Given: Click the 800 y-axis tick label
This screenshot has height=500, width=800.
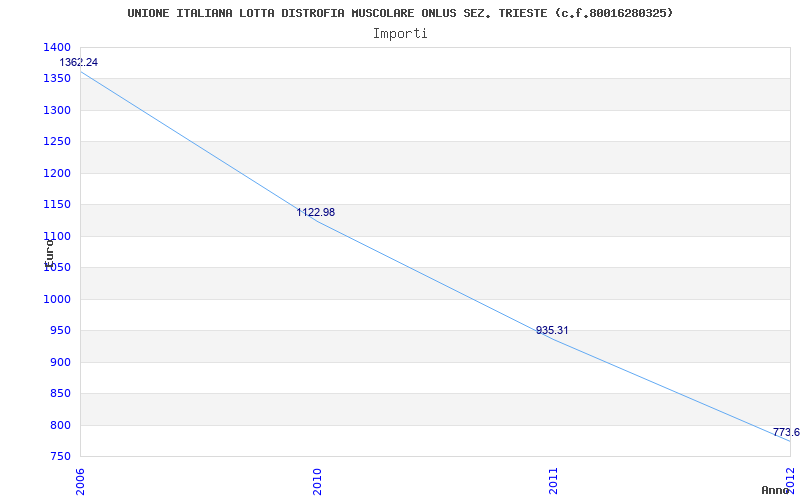Looking at the screenshot, I should pyautogui.click(x=60, y=425).
